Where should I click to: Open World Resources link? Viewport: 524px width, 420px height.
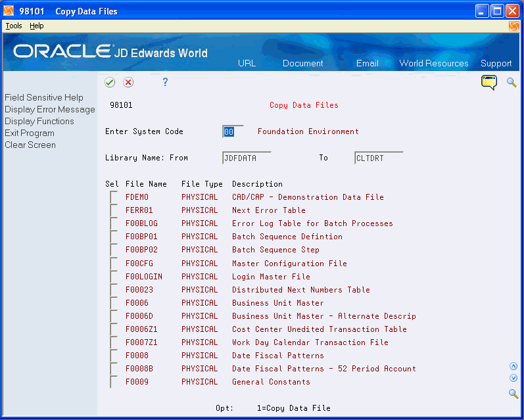(434, 63)
